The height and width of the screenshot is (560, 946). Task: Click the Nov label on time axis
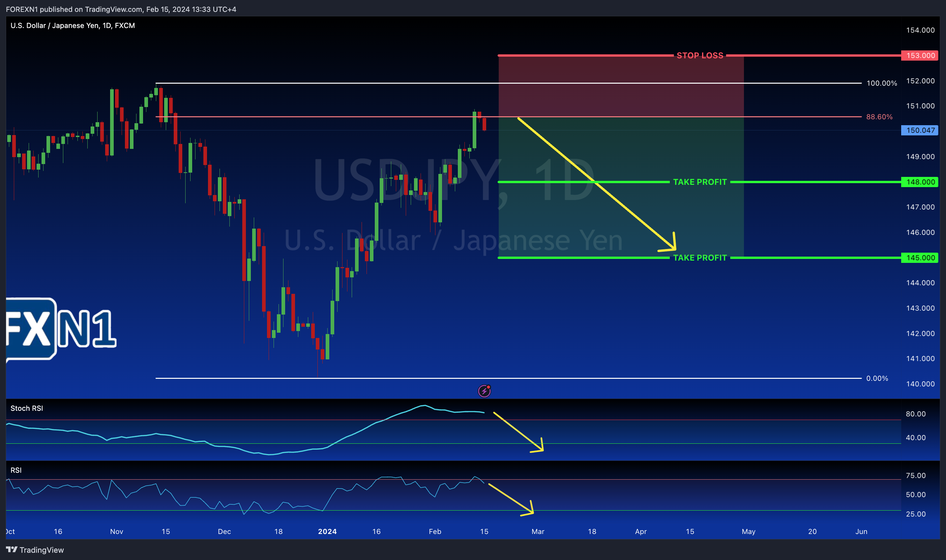click(x=117, y=531)
